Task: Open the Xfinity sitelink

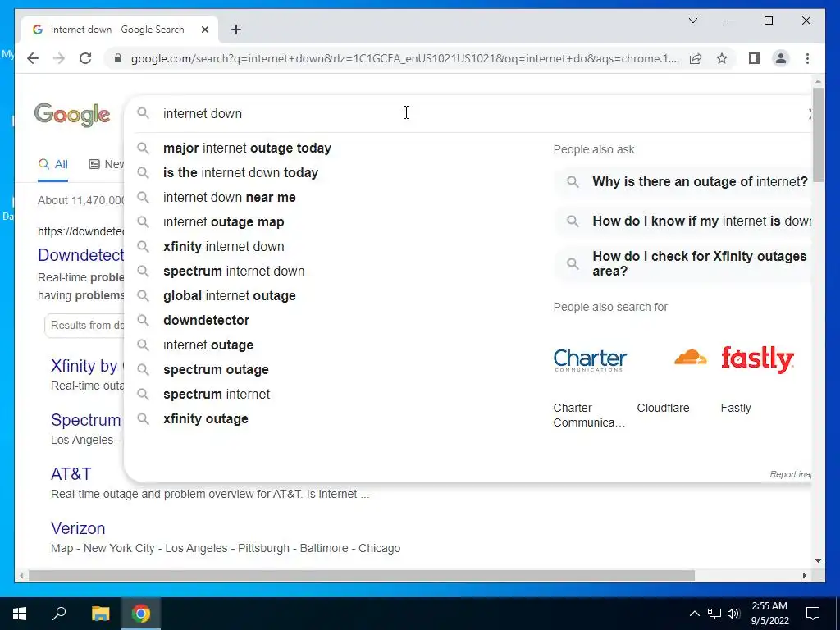Action: (x=87, y=366)
